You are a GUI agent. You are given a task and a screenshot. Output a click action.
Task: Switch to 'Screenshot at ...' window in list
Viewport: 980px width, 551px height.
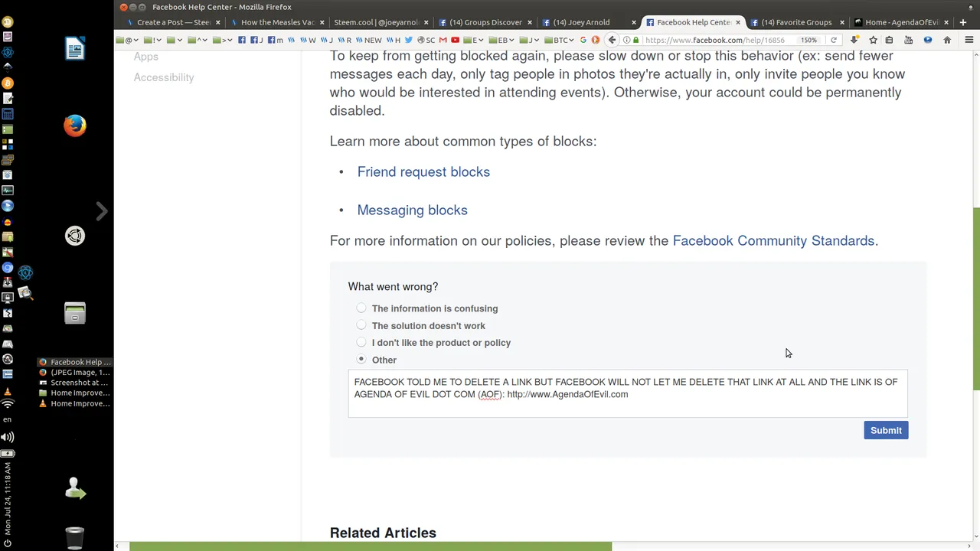pyautogui.click(x=74, y=383)
